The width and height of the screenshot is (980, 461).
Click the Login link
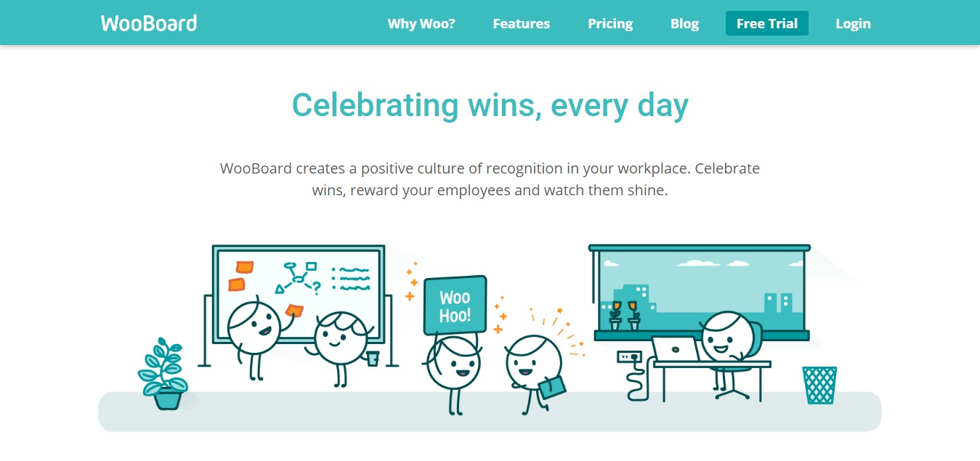853,23
